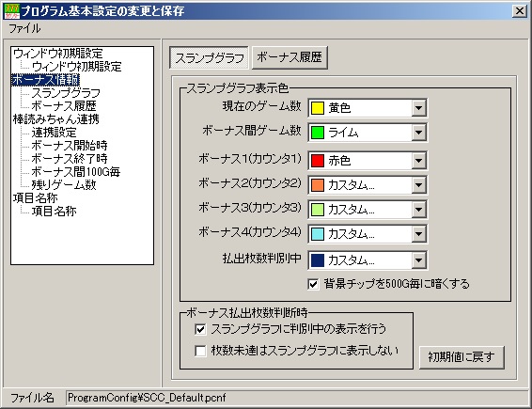Click the 初期値に戻す button

point(462,357)
